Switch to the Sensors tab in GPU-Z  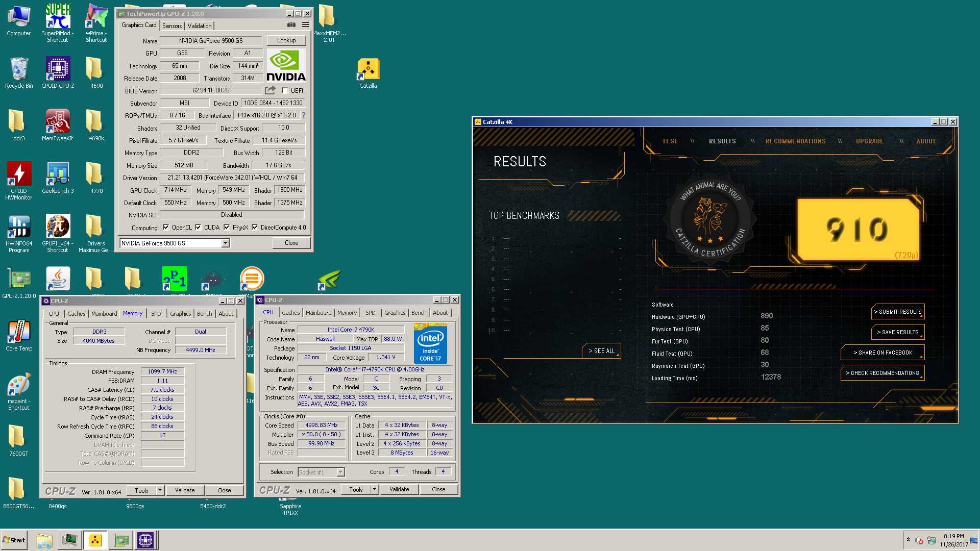(x=172, y=26)
